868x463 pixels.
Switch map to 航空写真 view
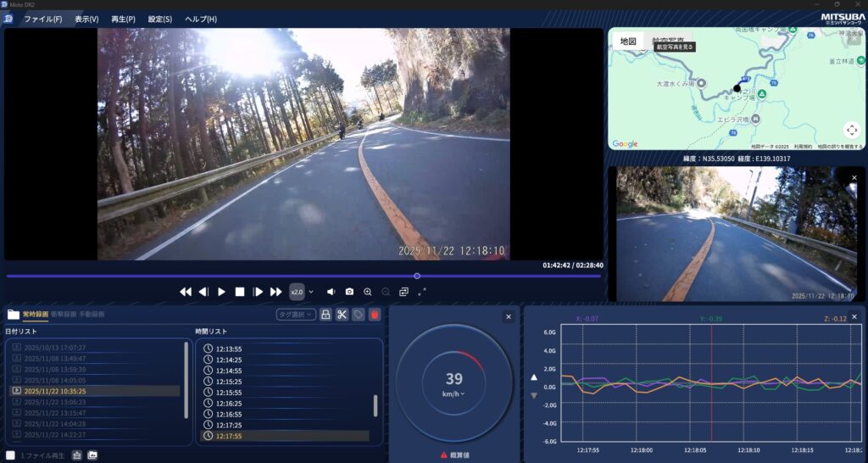[x=668, y=41]
